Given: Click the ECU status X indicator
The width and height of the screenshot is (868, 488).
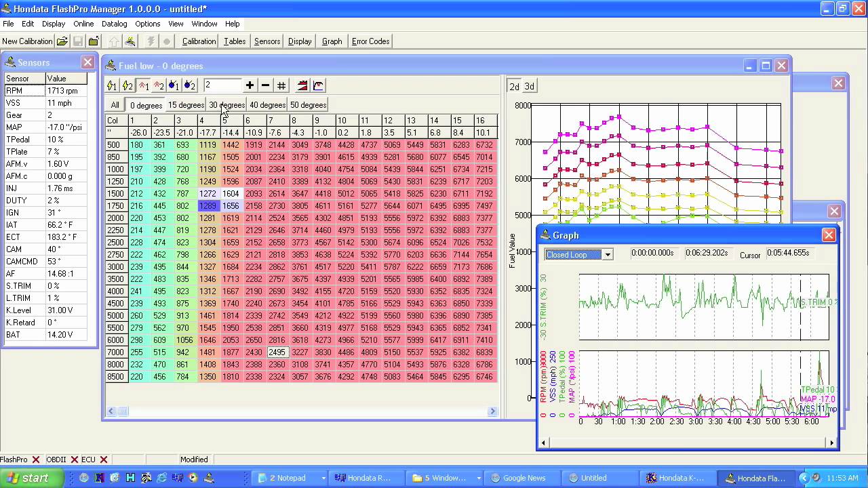Looking at the screenshot, I should point(104,460).
